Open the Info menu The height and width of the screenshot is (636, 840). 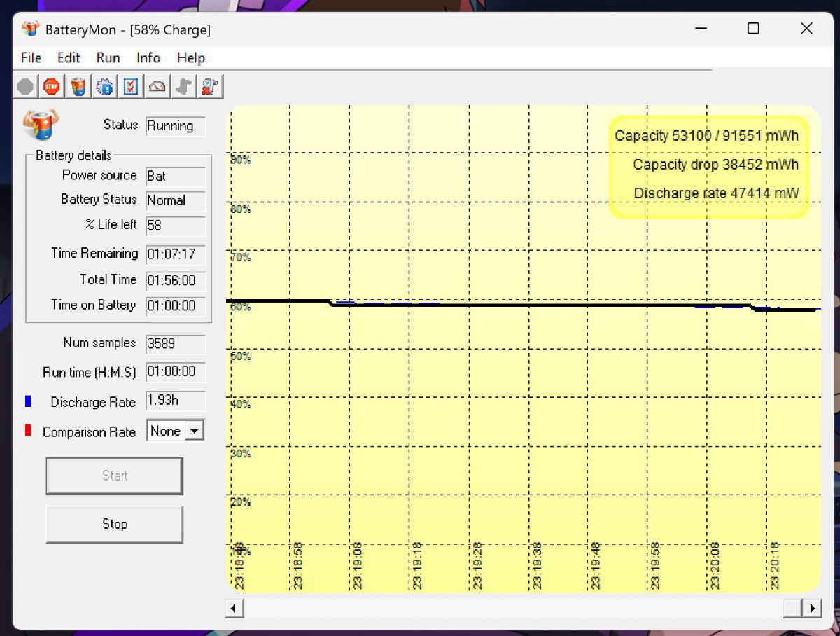[x=148, y=58]
